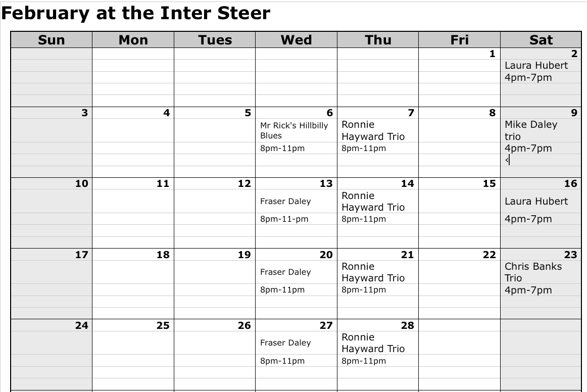
Task: Click the date number 1 on Friday
Action: click(x=492, y=54)
